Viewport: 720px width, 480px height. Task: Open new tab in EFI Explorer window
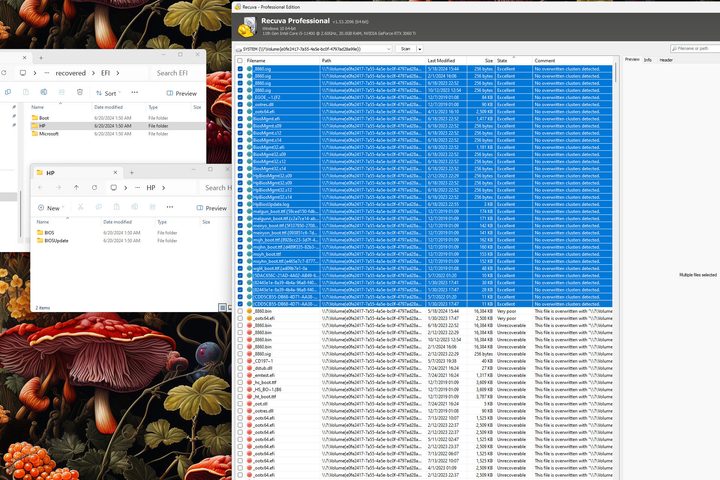click(x=41, y=58)
